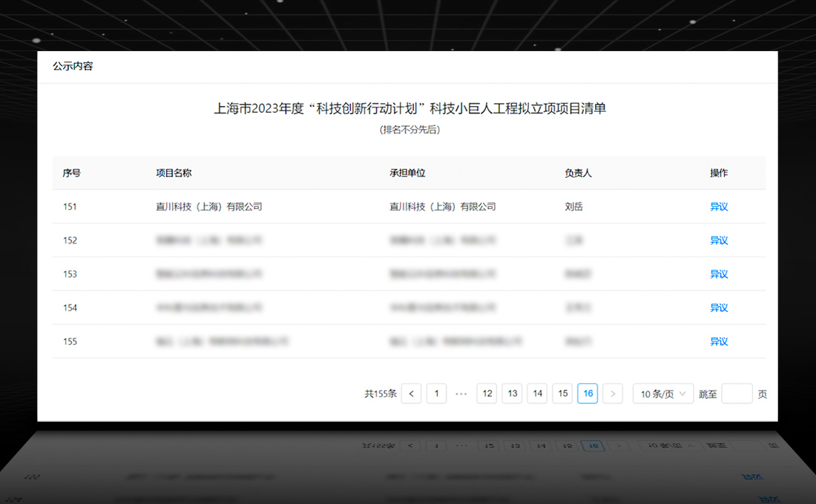816x504 pixels.
Task: Click 异议 link for row 153
Action: (x=719, y=274)
